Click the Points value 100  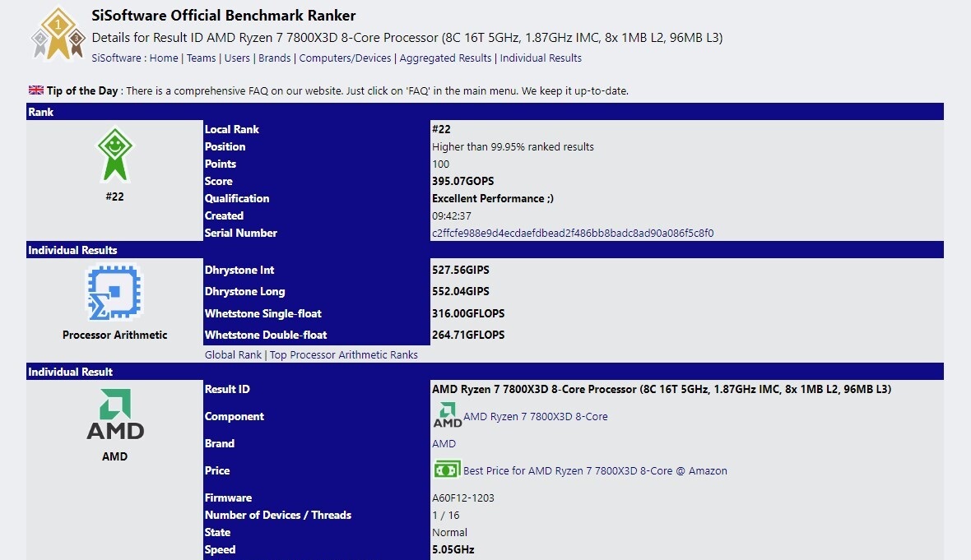[x=440, y=164]
